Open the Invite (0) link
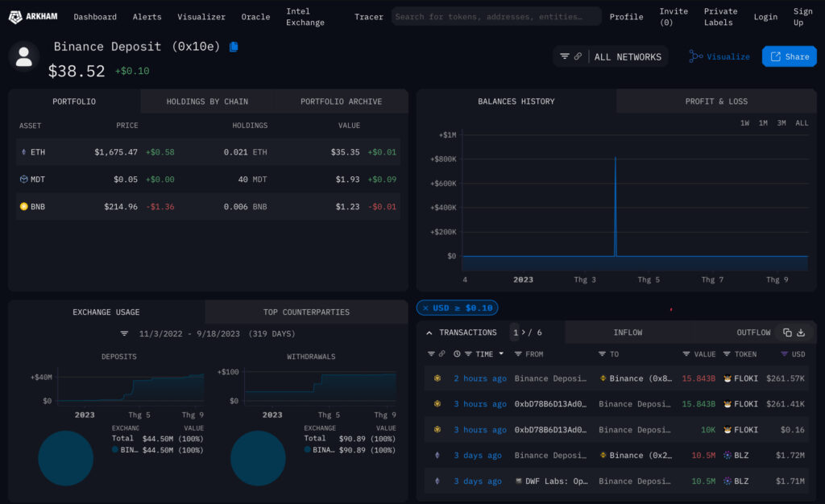The width and height of the screenshot is (825, 504). (674, 17)
